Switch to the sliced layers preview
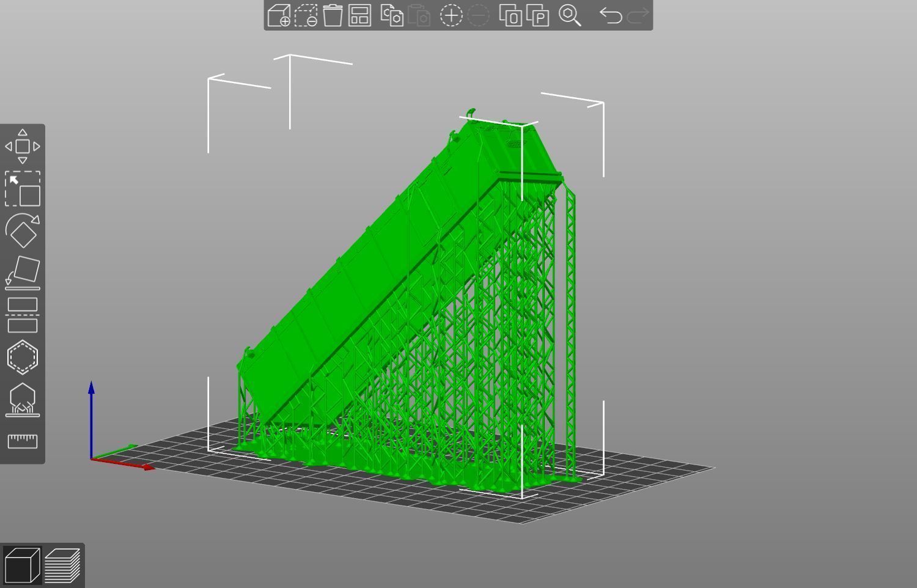The height and width of the screenshot is (588, 917). coord(62,565)
